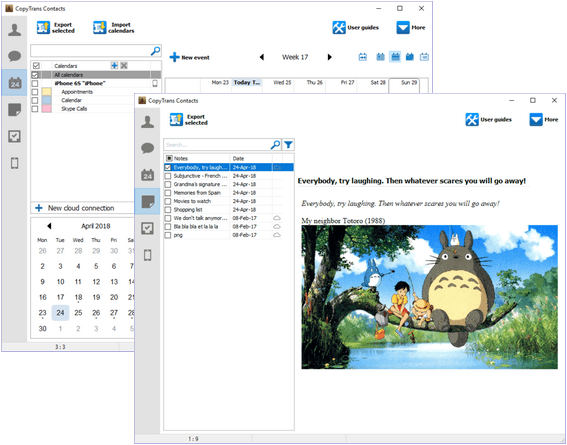
Task: Click cloud icon on We don't talk anymore row
Action: [x=277, y=218]
